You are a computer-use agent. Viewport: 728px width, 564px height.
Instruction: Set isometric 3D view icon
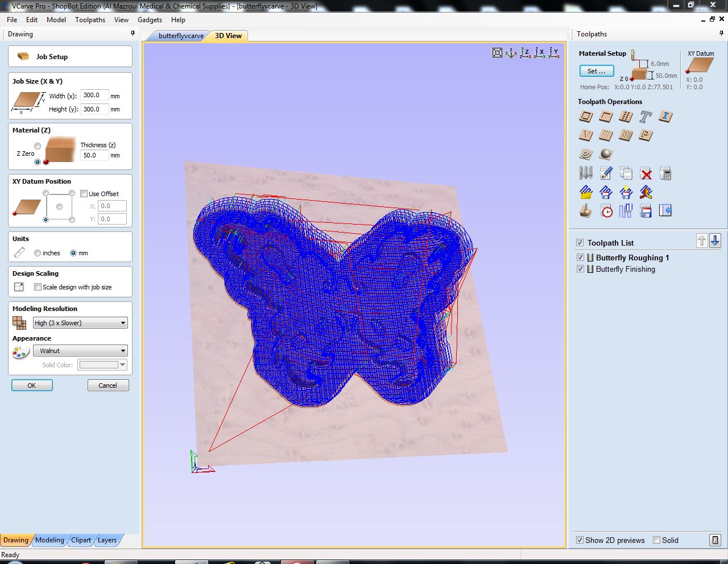[511, 53]
